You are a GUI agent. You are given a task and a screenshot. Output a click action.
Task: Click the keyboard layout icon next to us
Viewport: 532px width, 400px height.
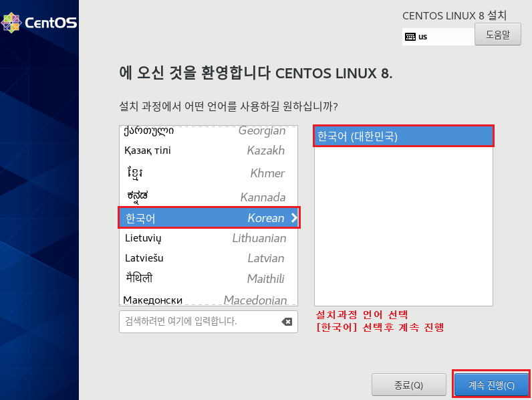coord(410,37)
